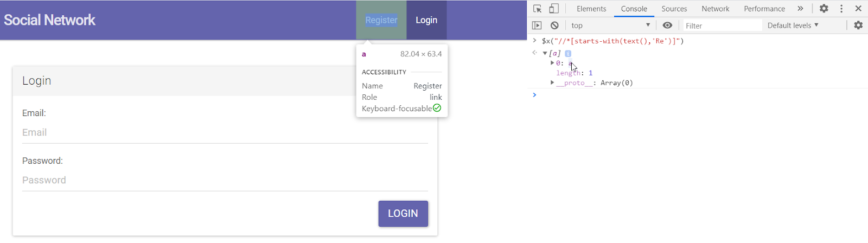The width and height of the screenshot is (868, 243).
Task: Click into the Email input field
Action: (225, 133)
